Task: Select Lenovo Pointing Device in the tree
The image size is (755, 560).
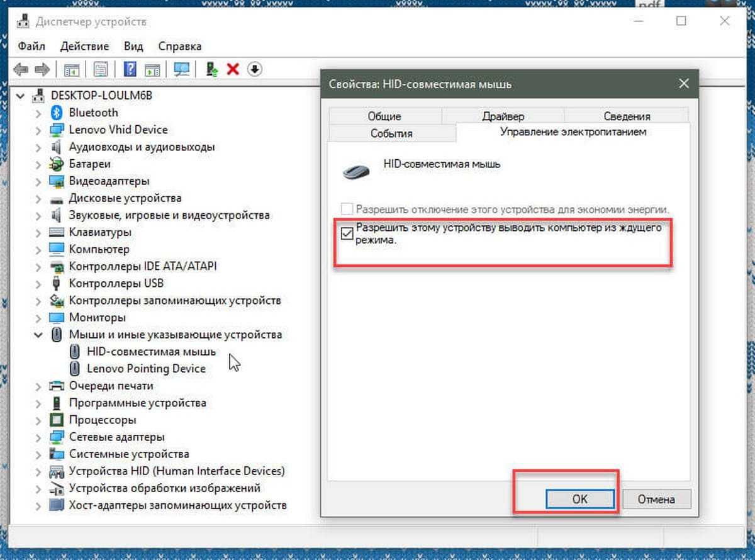Action: pyautogui.click(x=146, y=369)
